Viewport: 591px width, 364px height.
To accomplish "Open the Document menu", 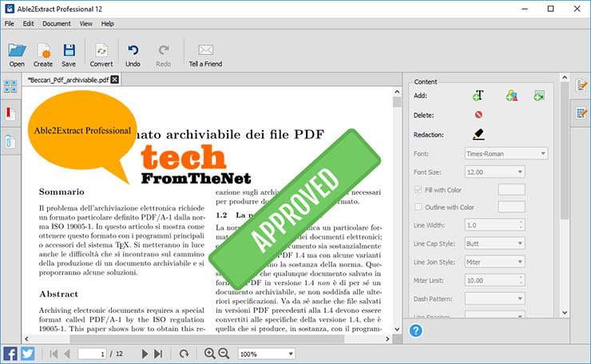I will [x=56, y=24].
